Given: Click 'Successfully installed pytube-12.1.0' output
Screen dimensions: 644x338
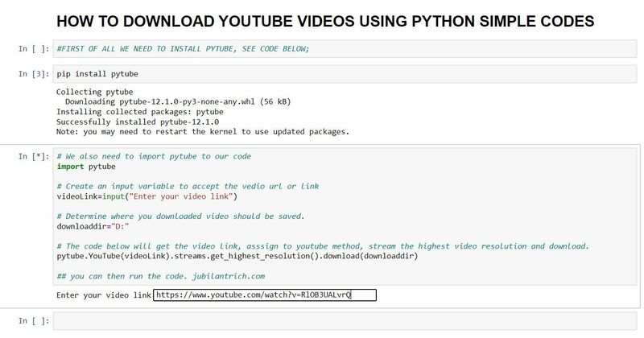Looking at the screenshot, I should click(x=138, y=122).
